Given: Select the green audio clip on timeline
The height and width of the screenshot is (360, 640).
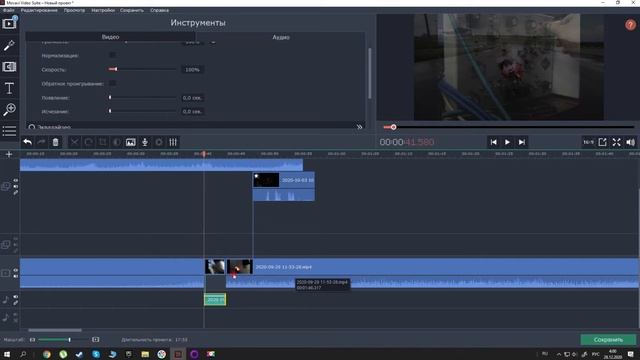Looking at the screenshot, I should click(x=215, y=300).
